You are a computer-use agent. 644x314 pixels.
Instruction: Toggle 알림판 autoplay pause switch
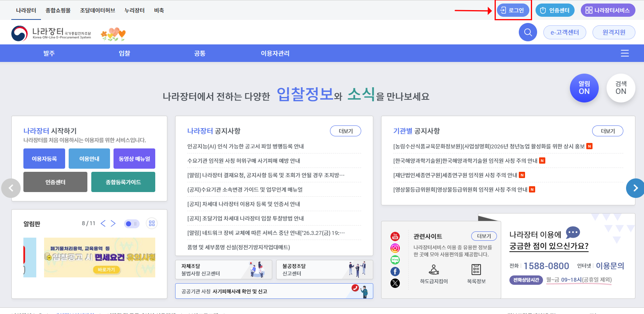tap(131, 224)
